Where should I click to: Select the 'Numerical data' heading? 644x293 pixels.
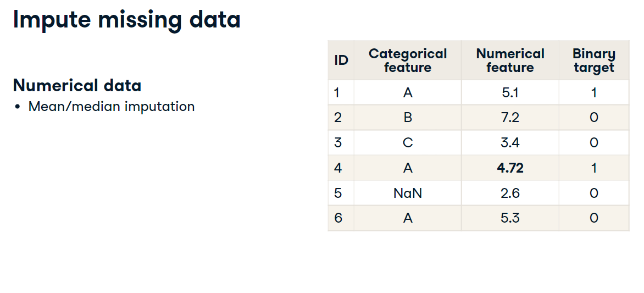click(x=77, y=85)
